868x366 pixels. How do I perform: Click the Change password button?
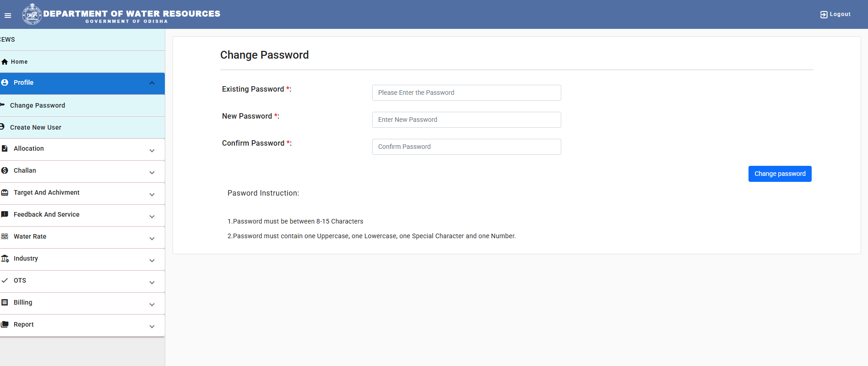780,174
